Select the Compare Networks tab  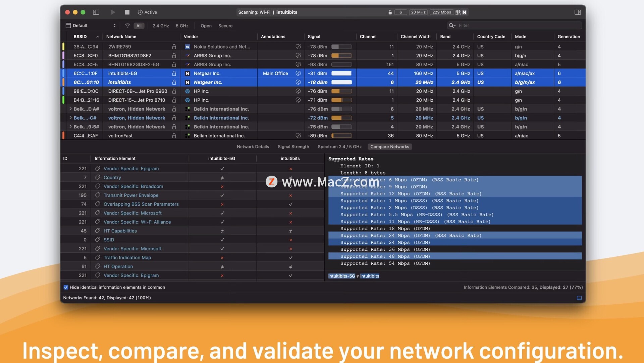pyautogui.click(x=390, y=147)
